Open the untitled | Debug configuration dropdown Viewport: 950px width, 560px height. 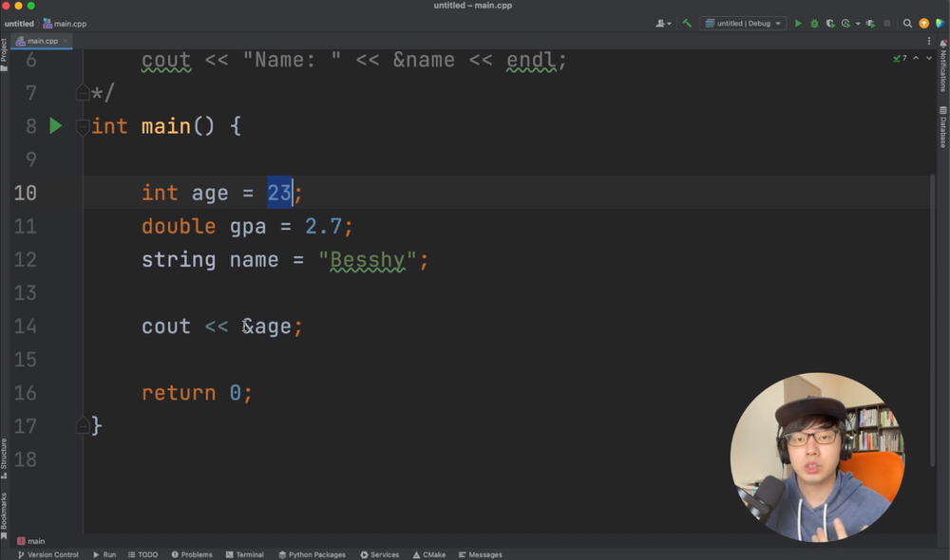743,24
